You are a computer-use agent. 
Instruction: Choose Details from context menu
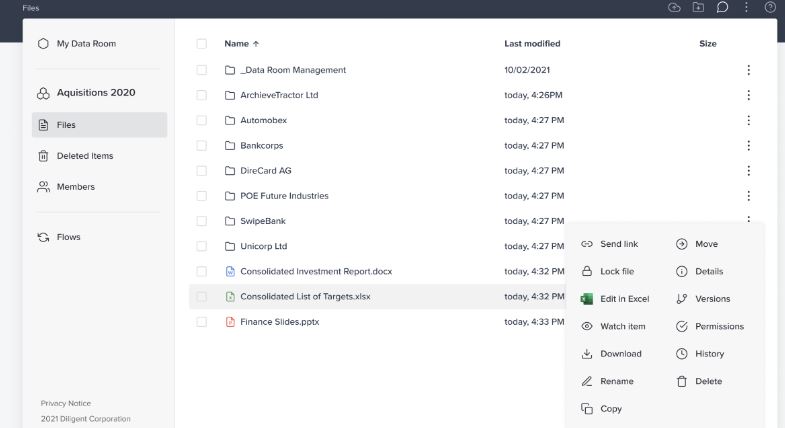point(699,271)
